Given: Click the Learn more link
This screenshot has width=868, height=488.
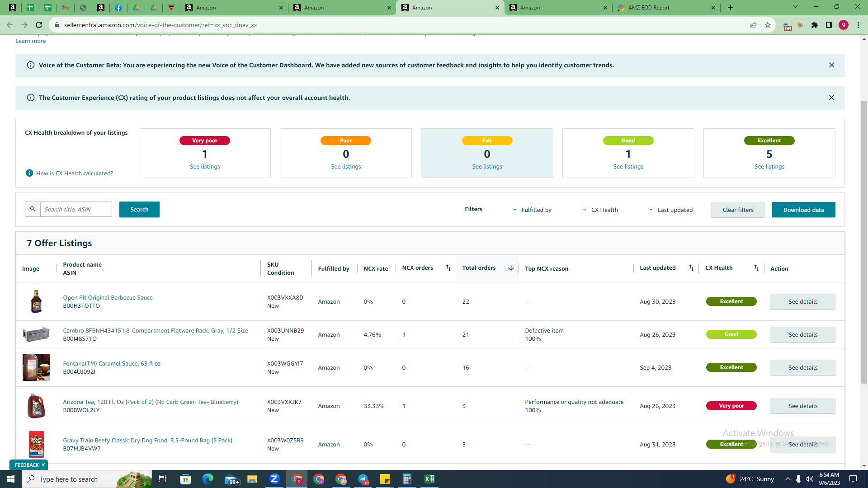Looking at the screenshot, I should (30, 41).
